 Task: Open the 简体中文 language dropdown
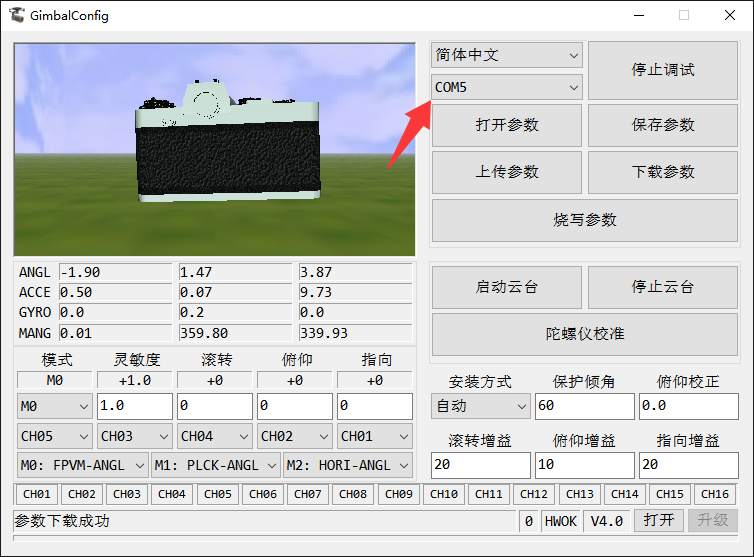coord(506,54)
